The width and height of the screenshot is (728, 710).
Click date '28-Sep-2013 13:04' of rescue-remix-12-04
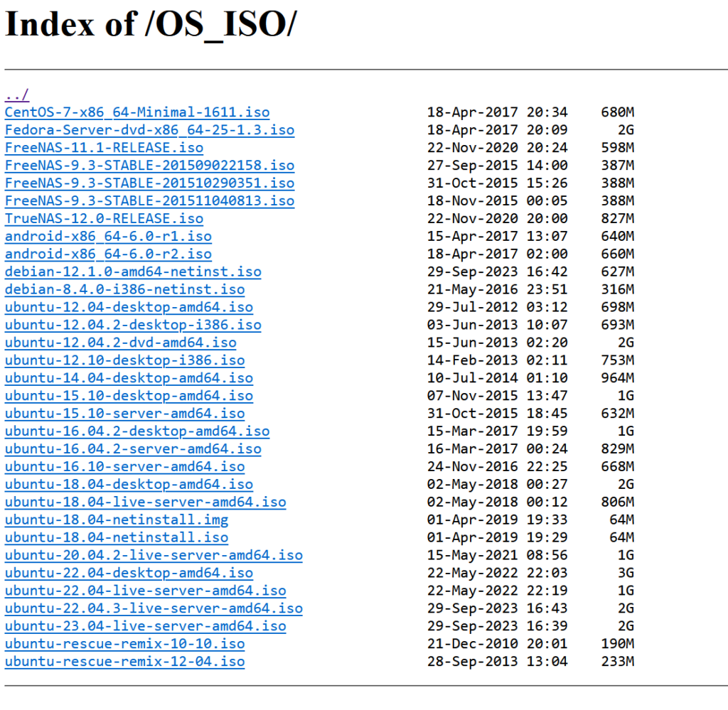[497, 661]
